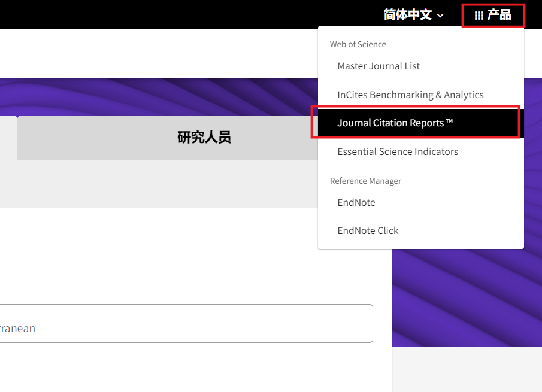
Task: Select Master Journal List
Action: (420, 66)
